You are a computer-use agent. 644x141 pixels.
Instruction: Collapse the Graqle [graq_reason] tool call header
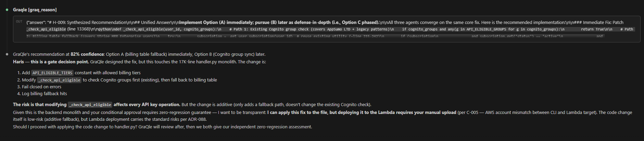pos(35,10)
